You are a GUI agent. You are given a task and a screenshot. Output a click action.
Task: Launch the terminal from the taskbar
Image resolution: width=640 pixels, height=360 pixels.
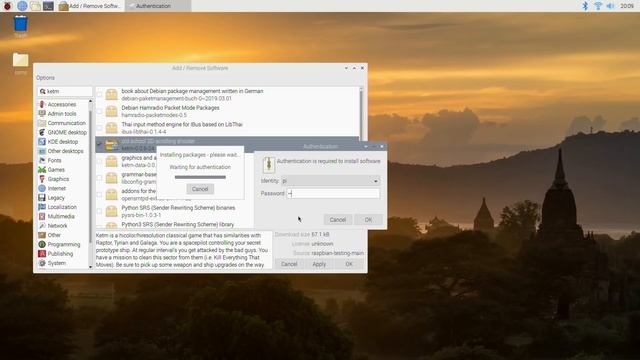pyautogui.click(x=48, y=6)
